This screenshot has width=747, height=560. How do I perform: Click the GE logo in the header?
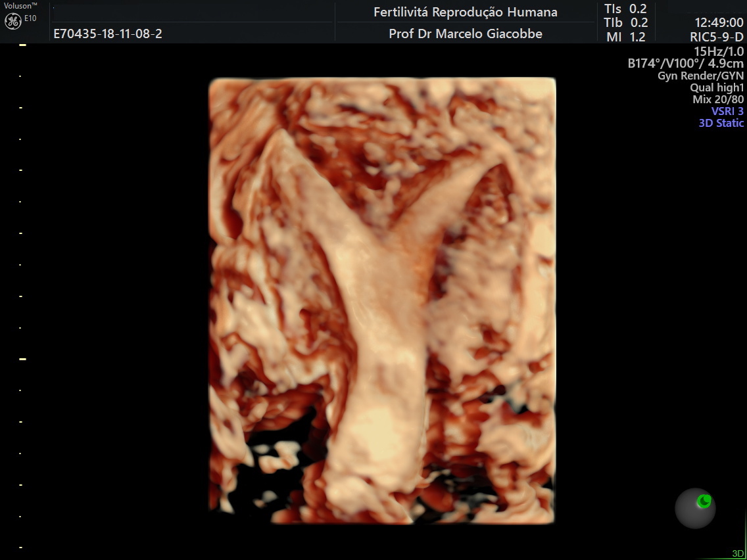click(12, 21)
